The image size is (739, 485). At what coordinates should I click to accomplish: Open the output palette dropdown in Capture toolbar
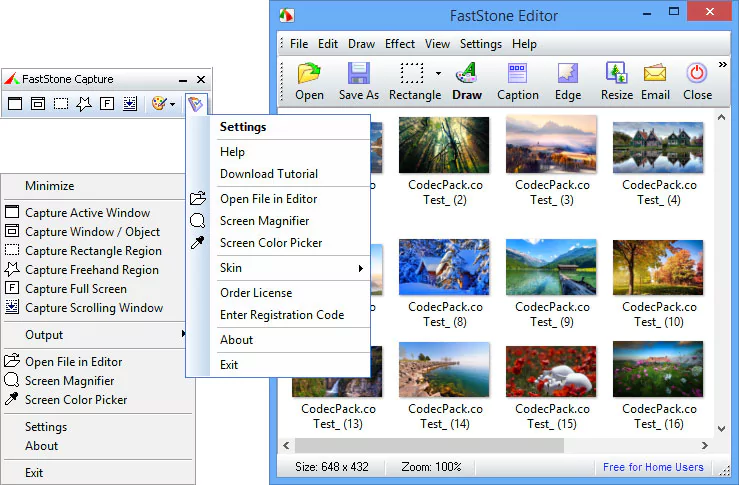(x=162, y=103)
